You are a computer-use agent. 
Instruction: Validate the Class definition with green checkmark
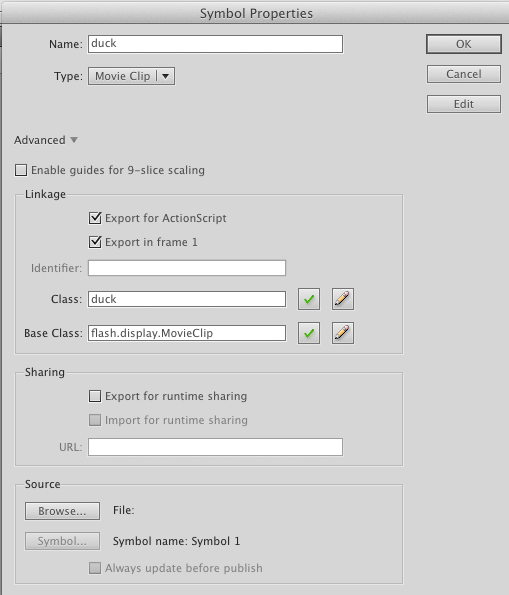[x=309, y=299]
